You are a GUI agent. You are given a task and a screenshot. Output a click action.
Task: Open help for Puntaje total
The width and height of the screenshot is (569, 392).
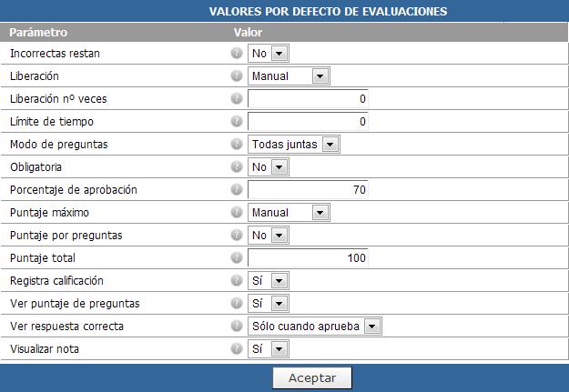pyautogui.click(x=236, y=257)
